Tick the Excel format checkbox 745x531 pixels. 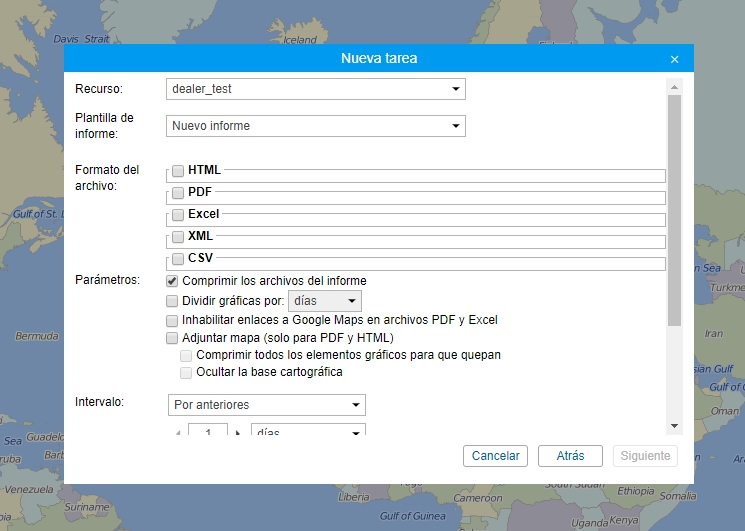pos(177,214)
